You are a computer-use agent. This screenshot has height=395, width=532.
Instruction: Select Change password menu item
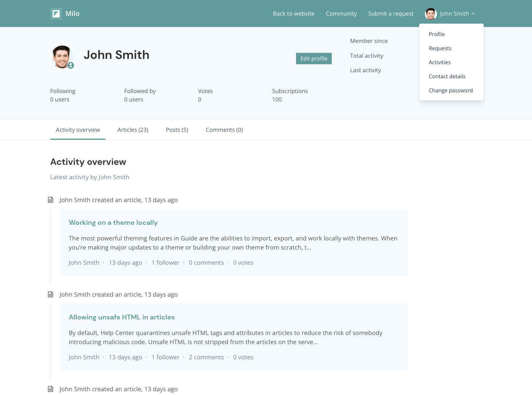(451, 90)
